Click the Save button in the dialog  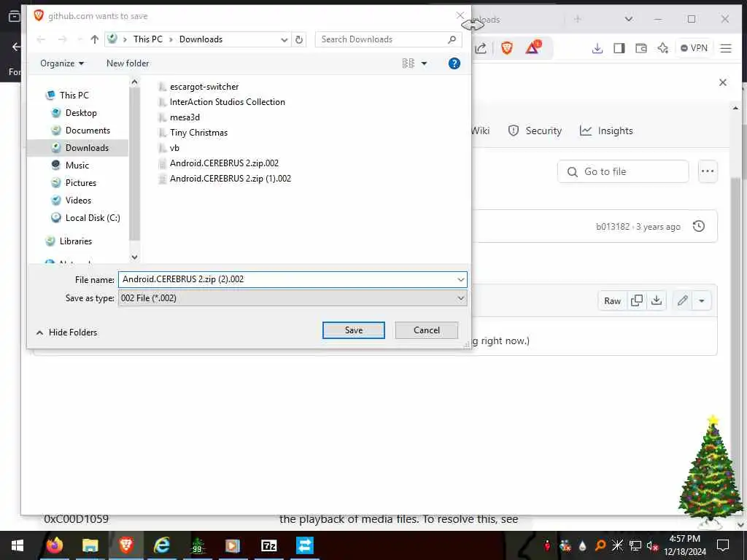point(354,330)
